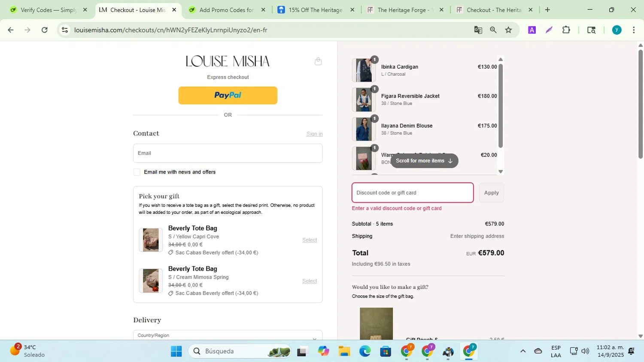Close the 15% Off The Heritage tab
Viewport: 644px width, 362px height.
[352, 10]
